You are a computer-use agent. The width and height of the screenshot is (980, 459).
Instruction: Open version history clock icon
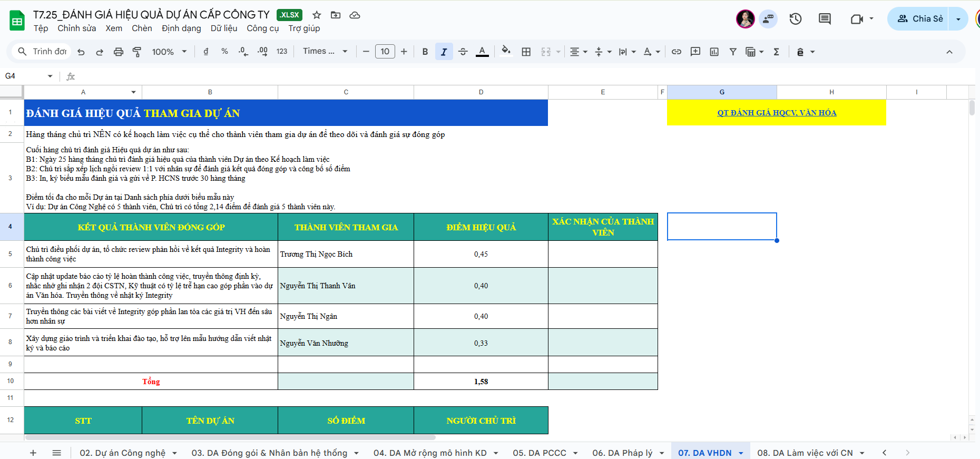[x=795, y=19]
